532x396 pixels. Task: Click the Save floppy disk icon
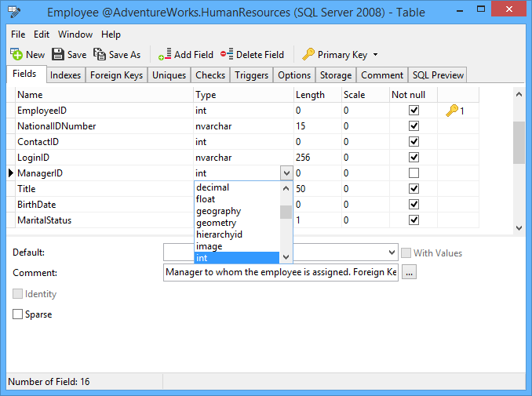pos(58,54)
